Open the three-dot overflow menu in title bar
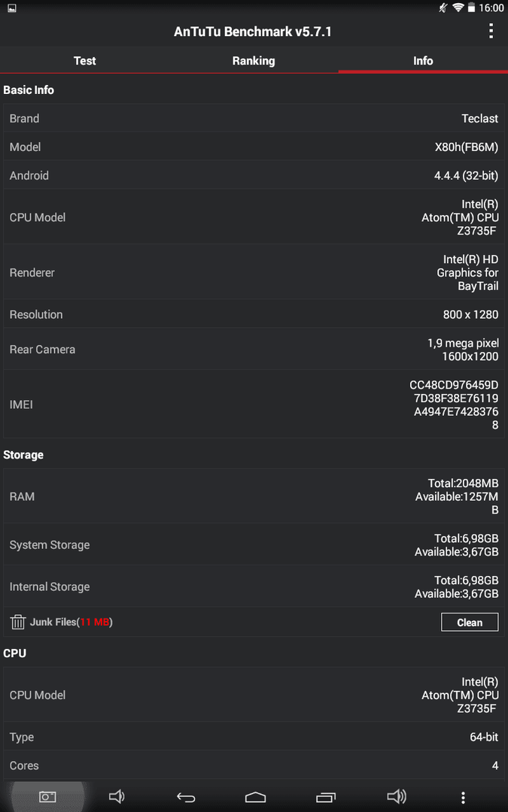 pyautogui.click(x=491, y=32)
